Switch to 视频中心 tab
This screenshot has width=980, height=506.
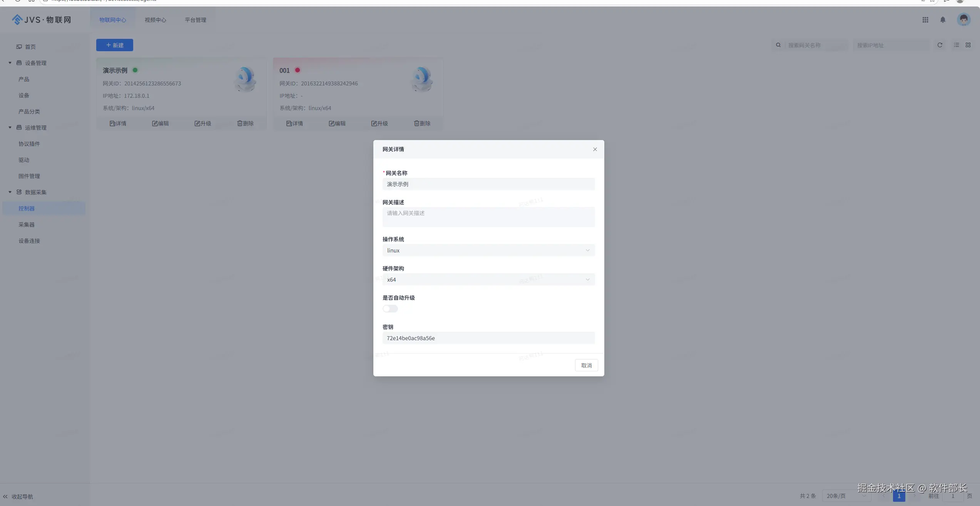(155, 20)
